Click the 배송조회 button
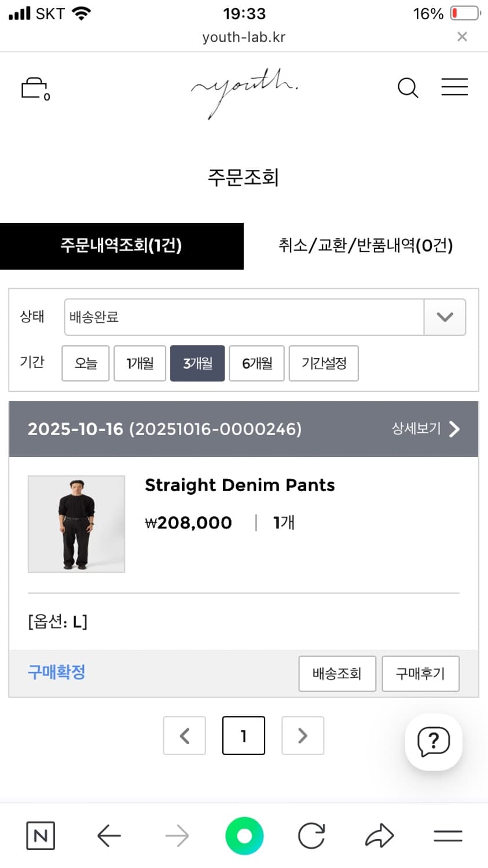Screen dimensions: 488x868 click(x=337, y=674)
